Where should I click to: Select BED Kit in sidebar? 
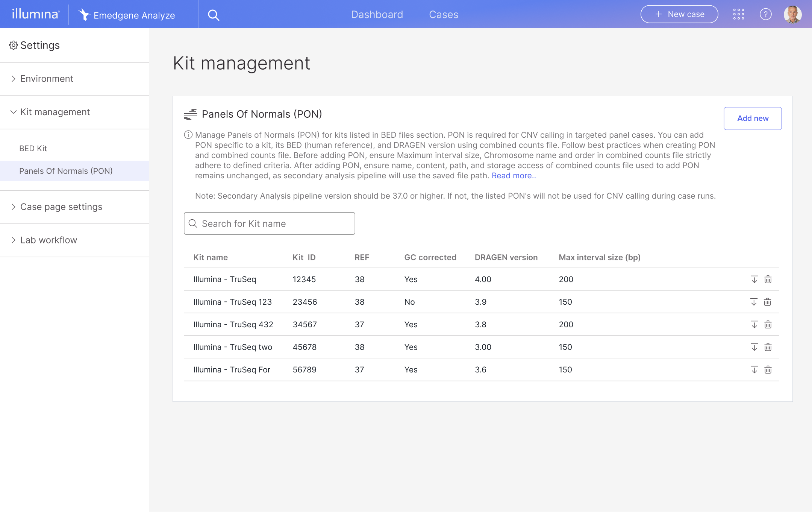point(74,148)
